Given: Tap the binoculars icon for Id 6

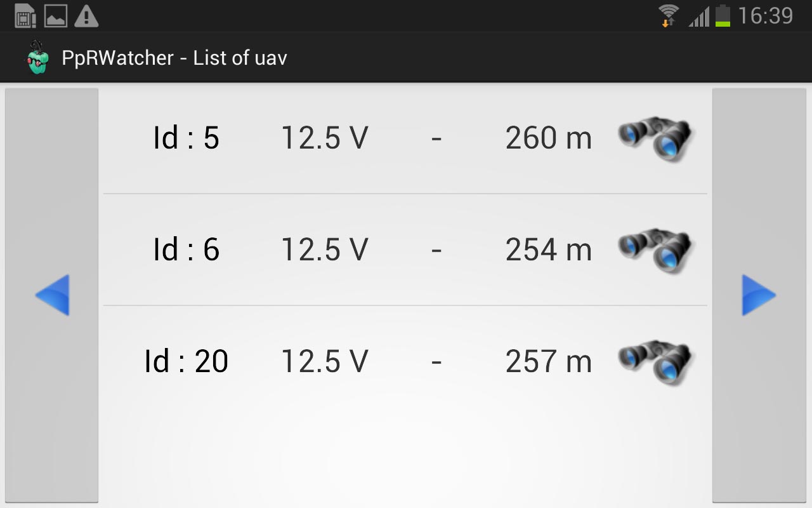Looking at the screenshot, I should point(657,251).
